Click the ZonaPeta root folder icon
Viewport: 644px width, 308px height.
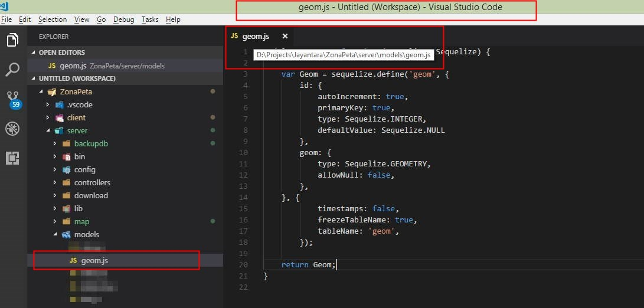pos(52,91)
